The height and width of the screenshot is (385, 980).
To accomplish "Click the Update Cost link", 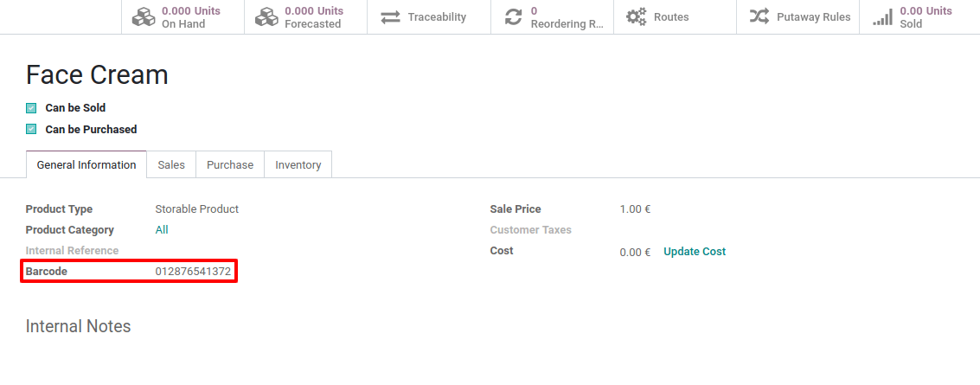I will tap(695, 252).
